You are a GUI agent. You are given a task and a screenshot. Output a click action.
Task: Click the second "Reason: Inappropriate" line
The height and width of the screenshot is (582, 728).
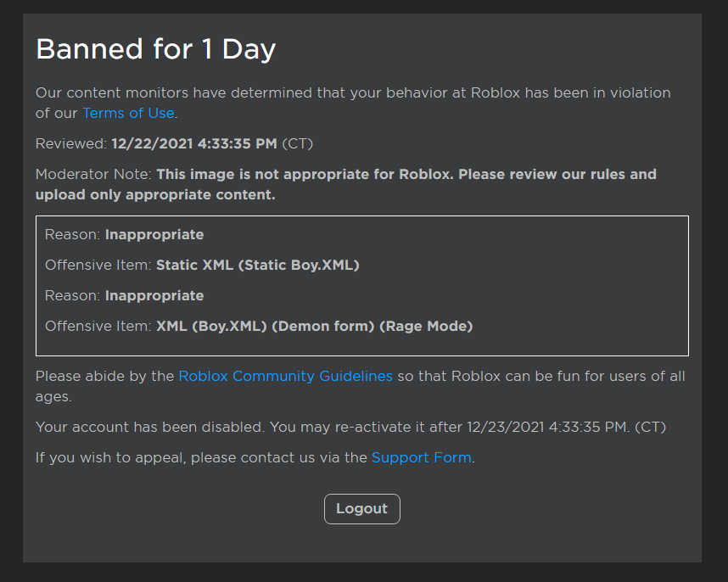(x=124, y=295)
